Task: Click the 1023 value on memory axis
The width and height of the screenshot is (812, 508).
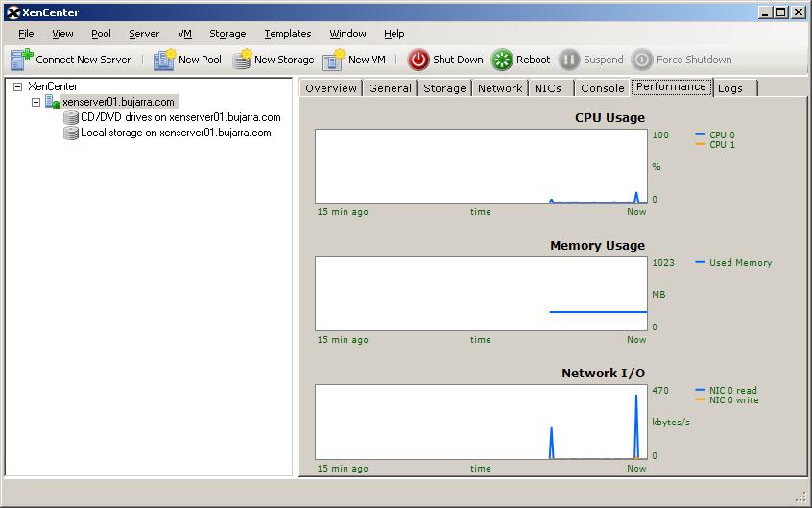Action: tap(663, 263)
